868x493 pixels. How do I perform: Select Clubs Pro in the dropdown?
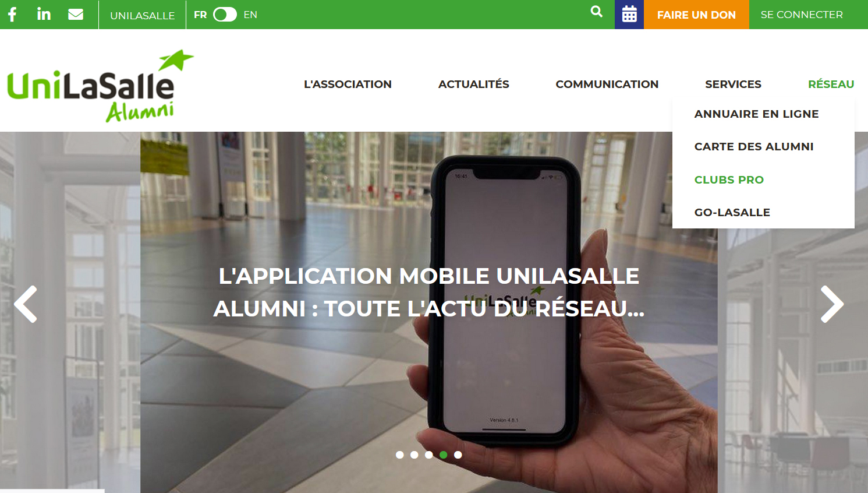click(x=729, y=179)
